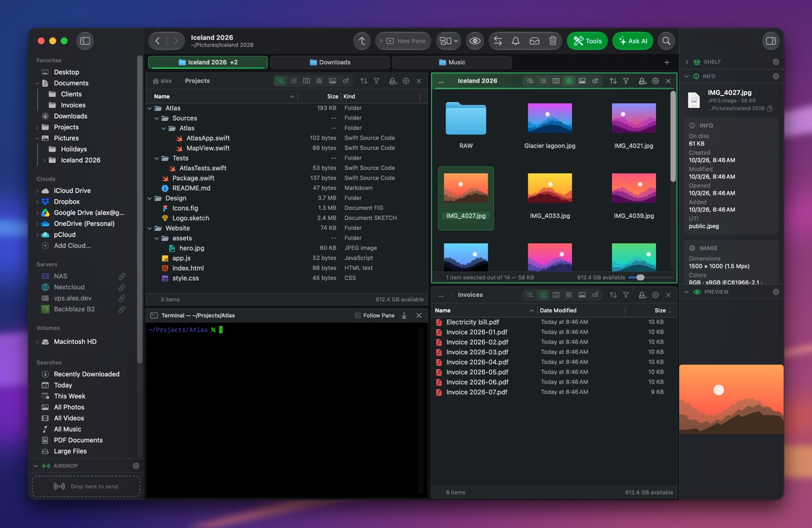812x528 pixels.
Task: Switch Projects pane to column view
Action: pos(307,81)
